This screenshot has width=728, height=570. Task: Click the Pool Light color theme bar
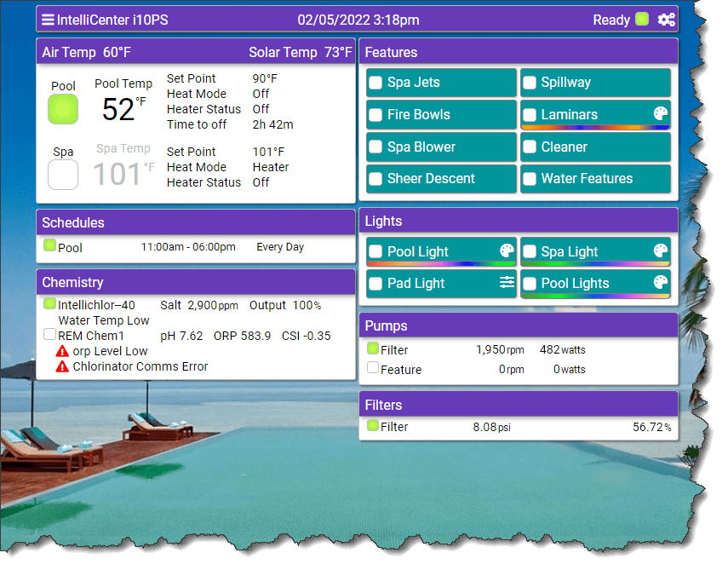pyautogui.click(x=442, y=263)
